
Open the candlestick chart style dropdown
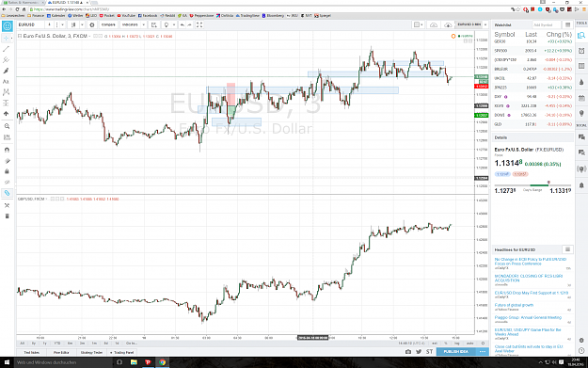coord(82,24)
